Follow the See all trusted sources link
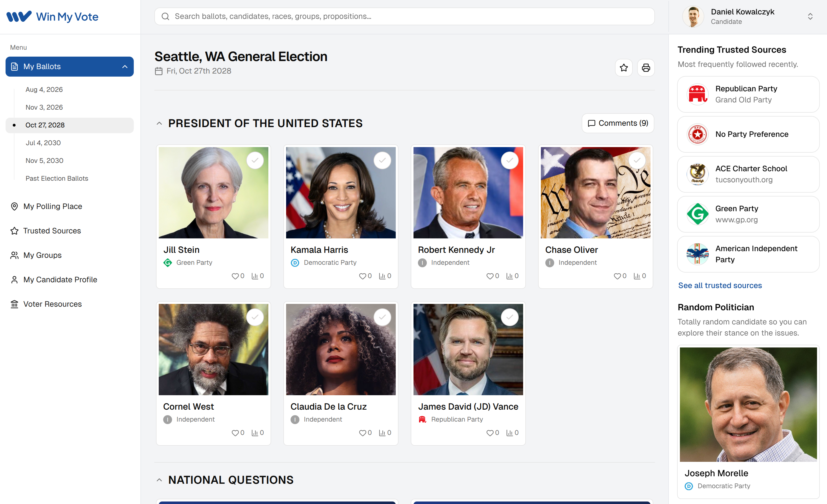This screenshot has width=827, height=504. point(720,285)
